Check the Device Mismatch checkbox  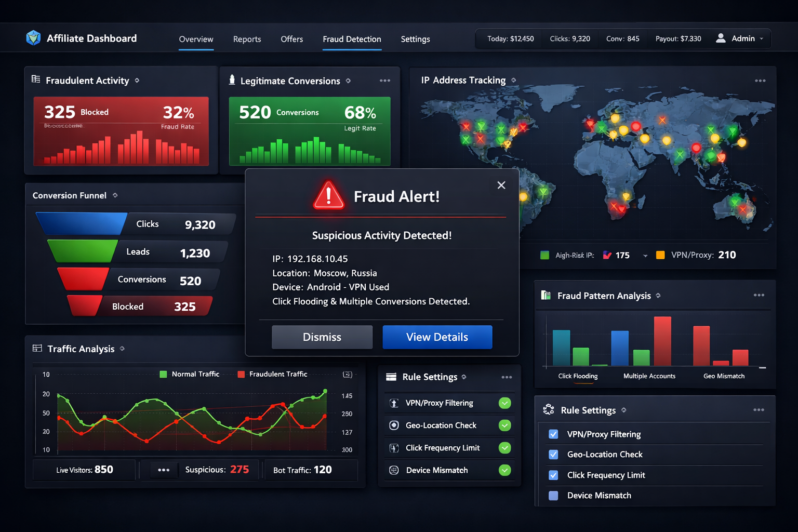[x=553, y=495]
